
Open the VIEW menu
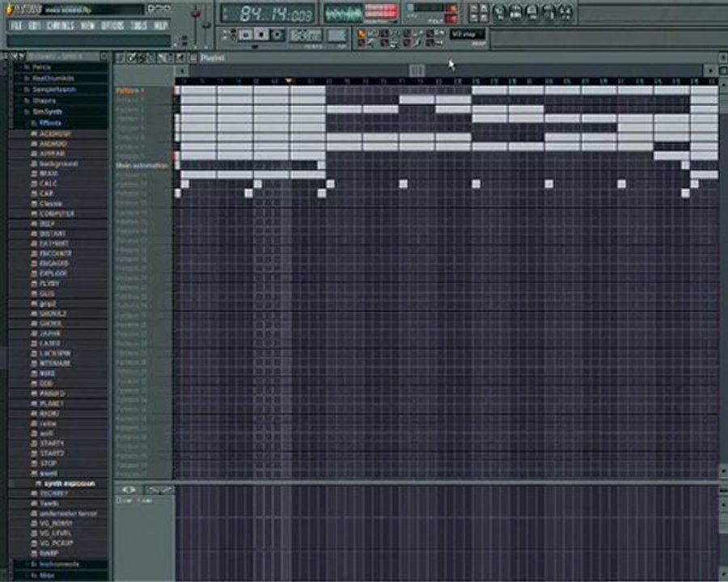click(87, 25)
